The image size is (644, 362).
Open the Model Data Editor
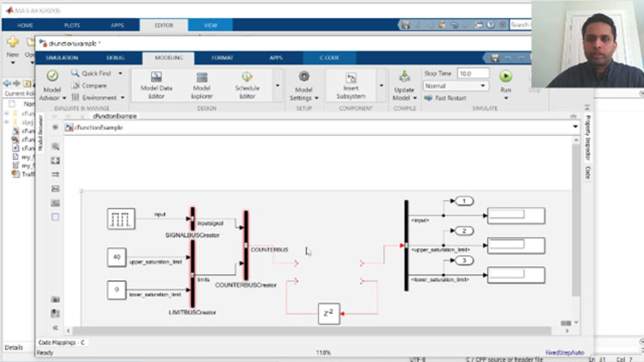156,84
